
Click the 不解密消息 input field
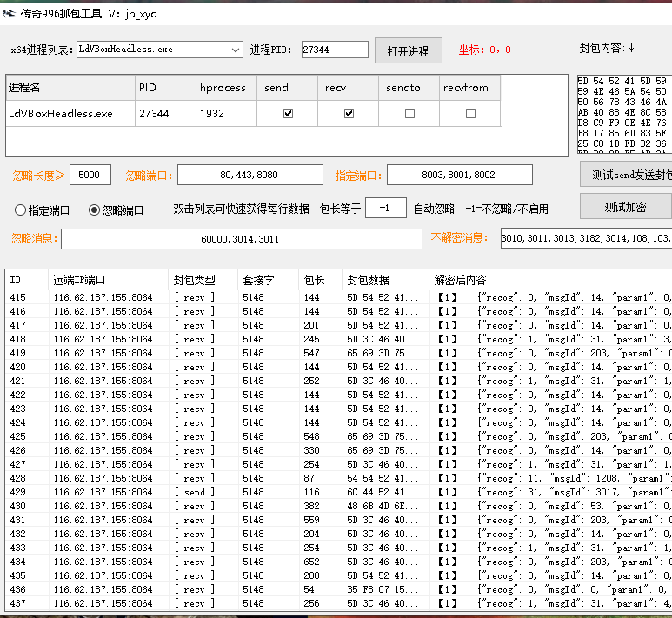pyautogui.click(x=586, y=238)
